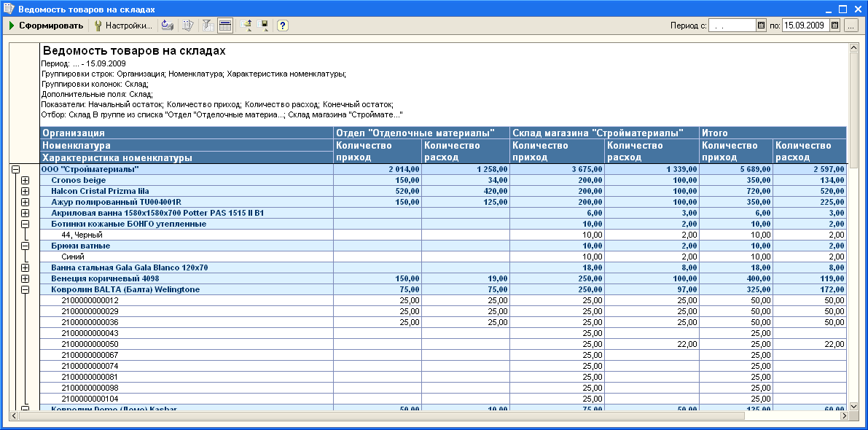Screen dimensions: 868x430
Task: Collapse the Ковролин BALTA Welingtone row
Action: click(x=25, y=289)
